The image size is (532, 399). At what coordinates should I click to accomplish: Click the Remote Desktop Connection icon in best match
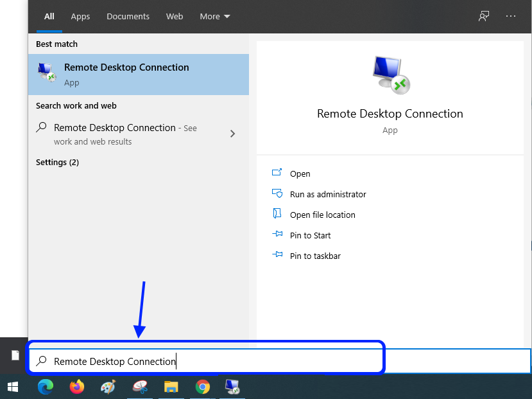pyautogui.click(x=46, y=73)
